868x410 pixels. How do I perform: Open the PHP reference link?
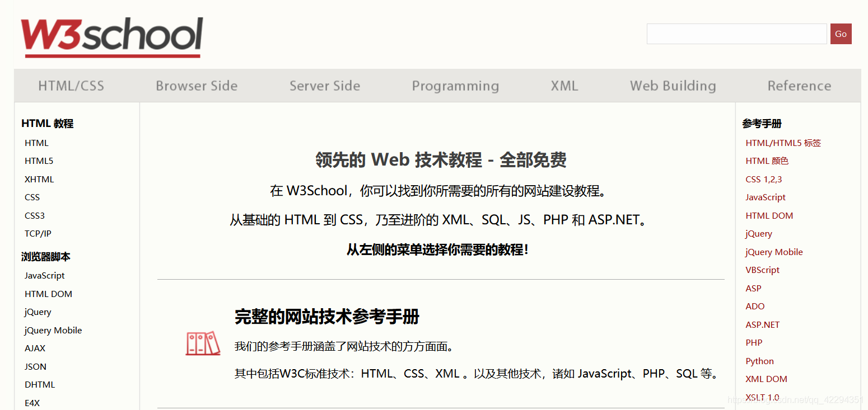coord(754,342)
